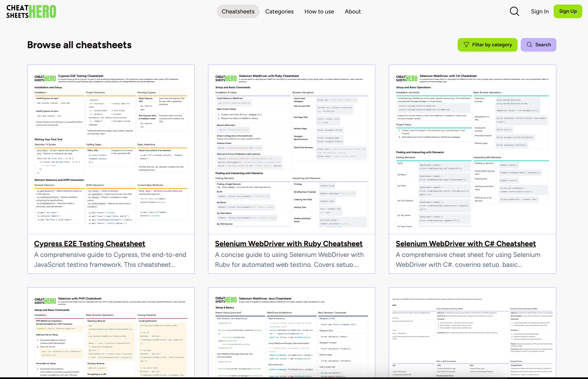
Task: Select the Cypress E2E Testing preview thumbnail
Action: click(111, 149)
